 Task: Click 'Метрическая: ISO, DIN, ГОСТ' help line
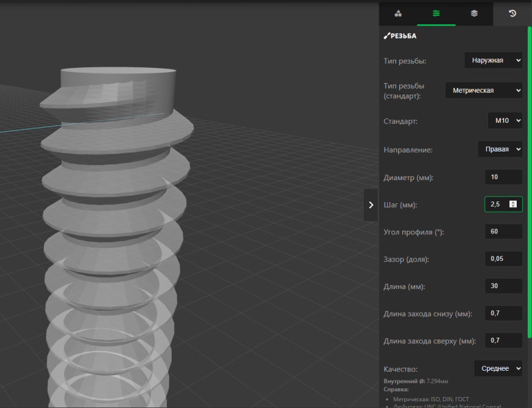431,399
